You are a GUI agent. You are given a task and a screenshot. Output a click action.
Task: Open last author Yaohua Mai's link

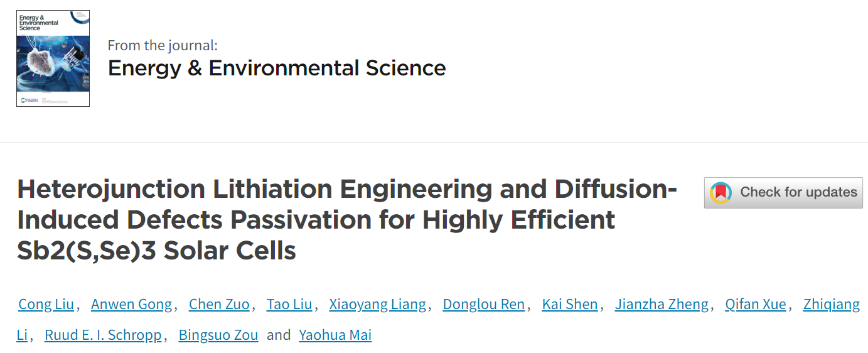point(335,335)
